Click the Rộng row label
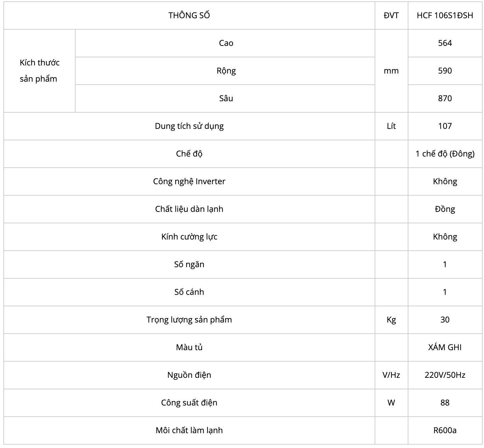The height and width of the screenshot is (448, 484). (x=226, y=71)
